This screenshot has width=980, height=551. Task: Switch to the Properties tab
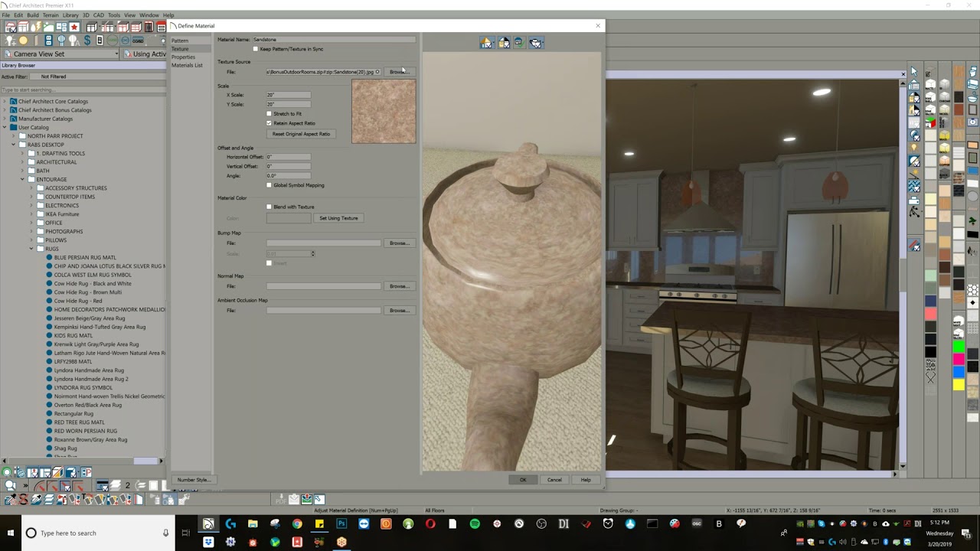[183, 57]
